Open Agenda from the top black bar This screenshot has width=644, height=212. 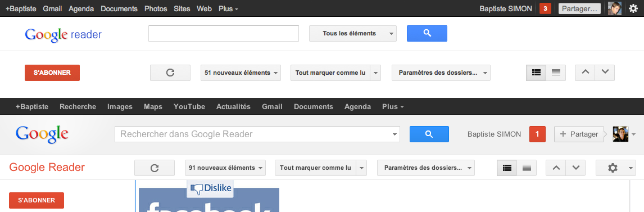pos(81,8)
